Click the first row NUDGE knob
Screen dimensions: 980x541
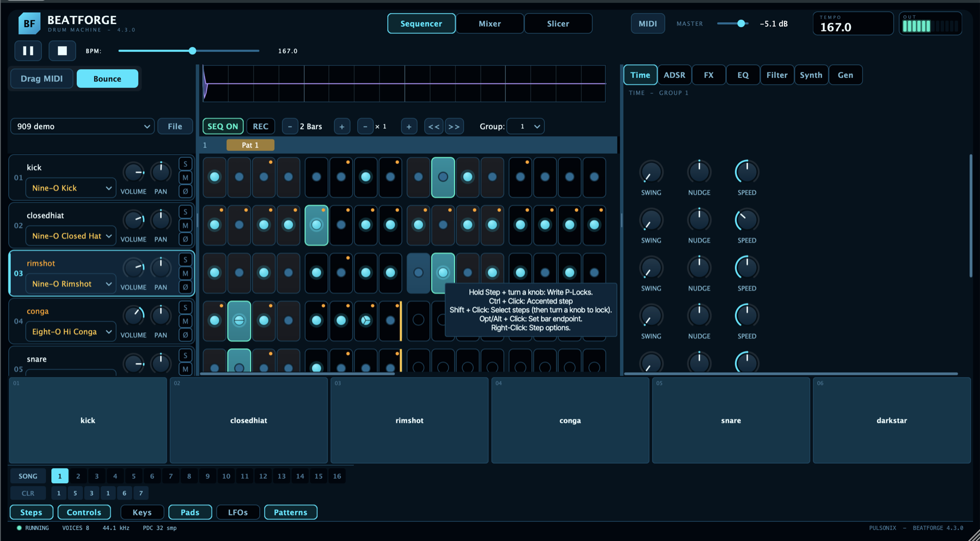tap(699, 172)
